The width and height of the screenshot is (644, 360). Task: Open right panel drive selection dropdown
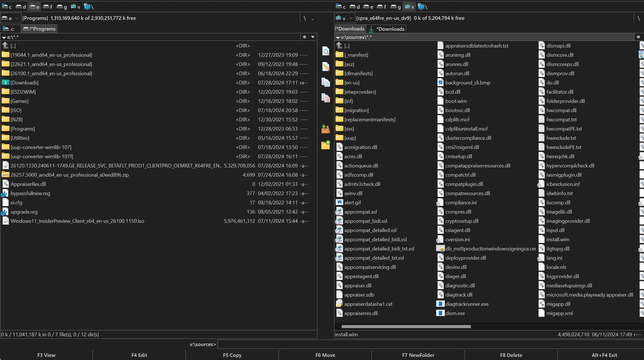click(x=344, y=18)
